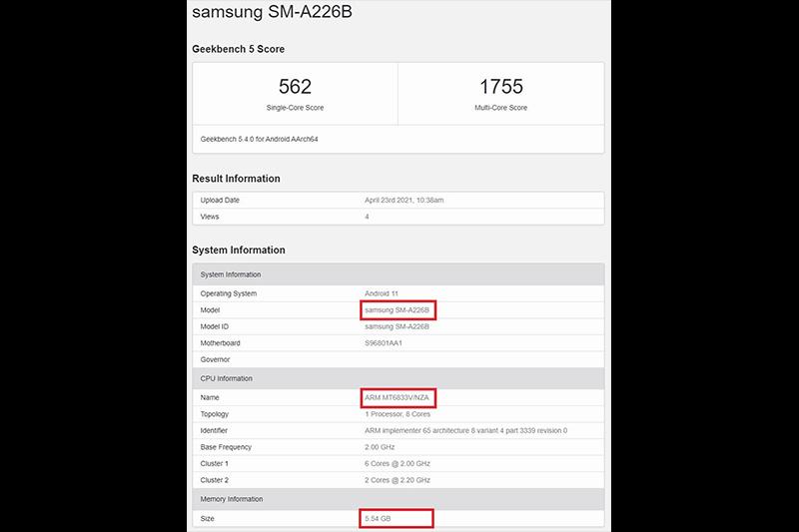The image size is (799, 532).
Task: Click the red-boxed Model value samsung SM-A226B
Action: (x=399, y=310)
